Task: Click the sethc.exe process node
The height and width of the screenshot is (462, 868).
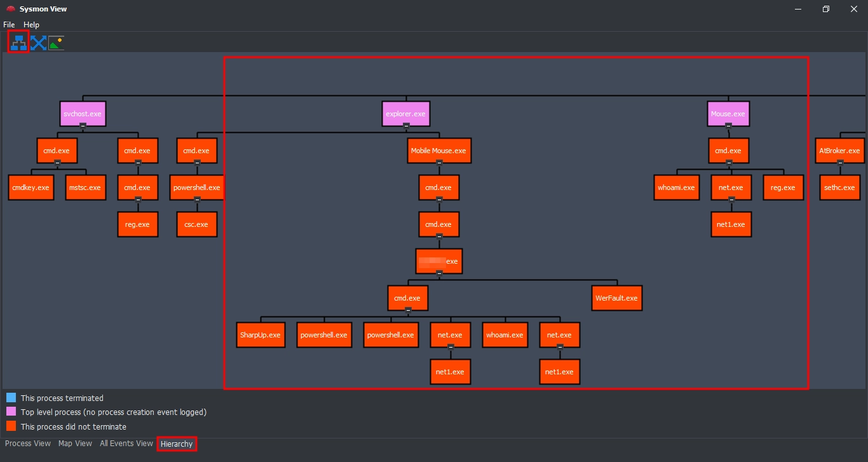Action: [840, 187]
